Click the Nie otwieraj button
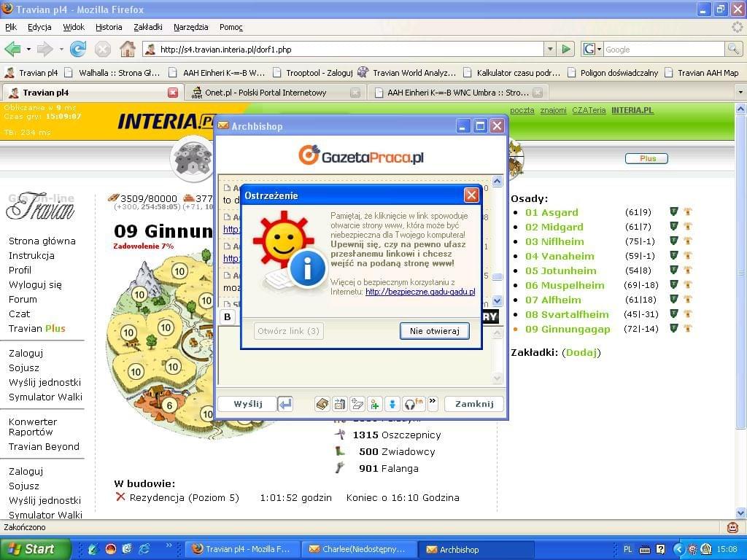 coord(435,331)
